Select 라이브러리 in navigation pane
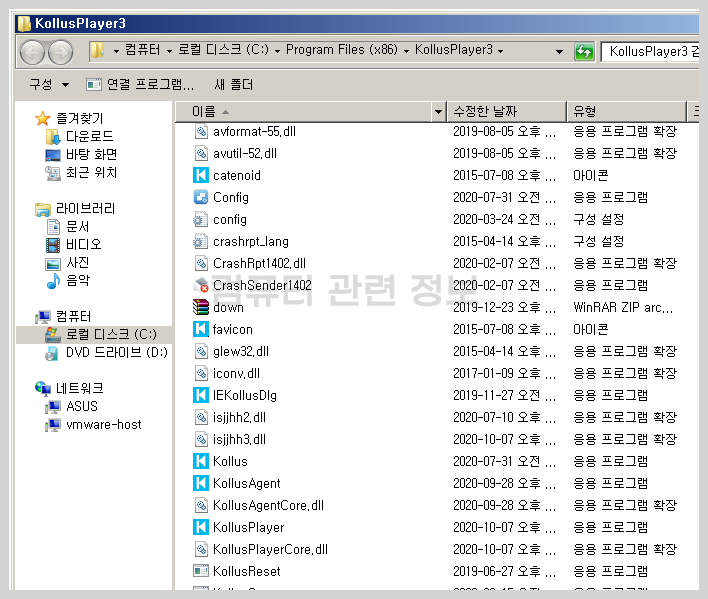The image size is (708, 599). pos(85,209)
